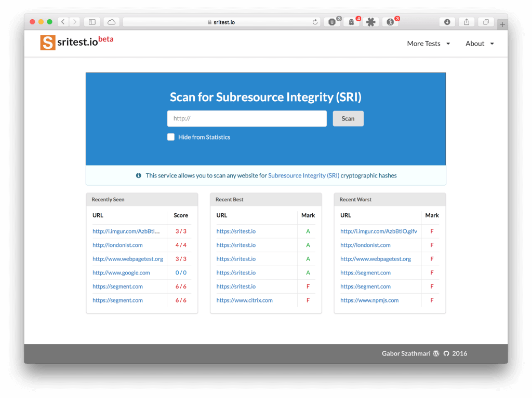Click the 4 / 4 score for londonist.com
Screen dimensions: 532x398
(180, 245)
